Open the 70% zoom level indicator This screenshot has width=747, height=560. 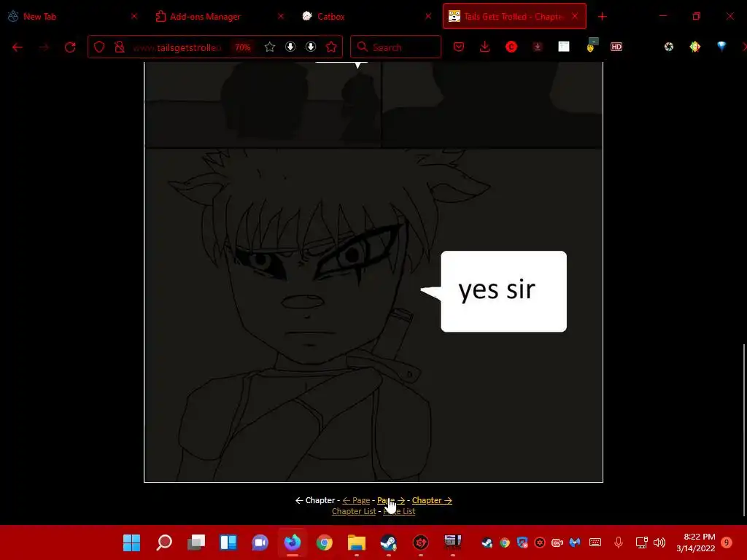(242, 47)
